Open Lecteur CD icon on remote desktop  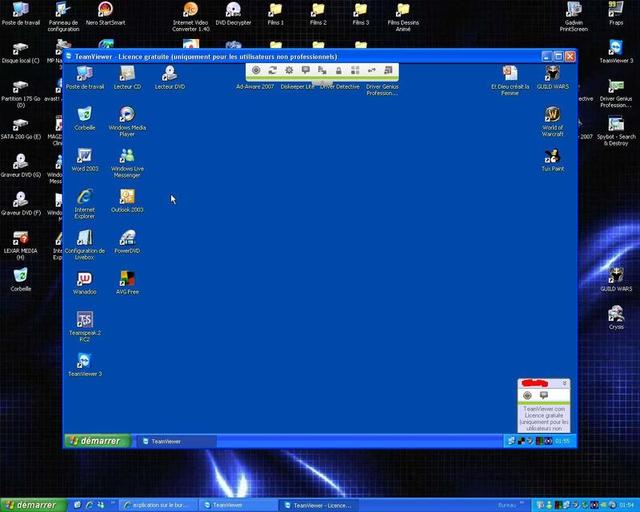click(127, 78)
